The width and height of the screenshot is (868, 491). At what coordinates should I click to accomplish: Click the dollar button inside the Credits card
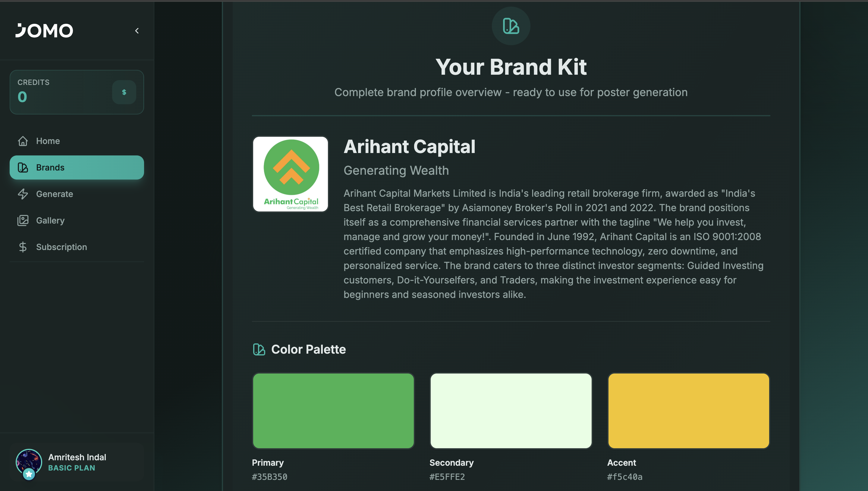pyautogui.click(x=124, y=92)
